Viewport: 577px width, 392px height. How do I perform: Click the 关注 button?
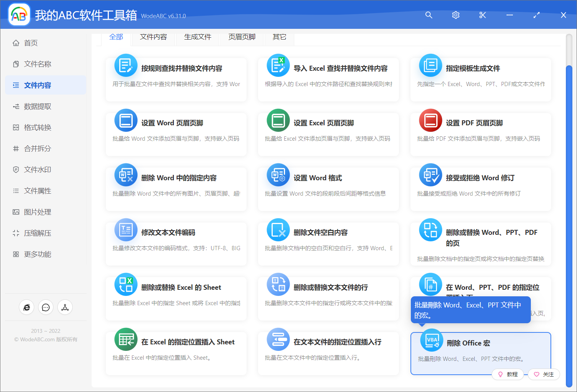(x=544, y=374)
